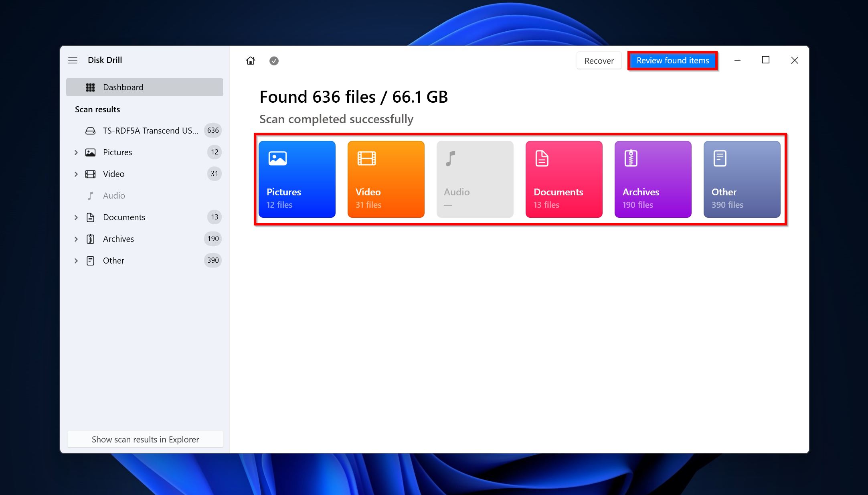Image resolution: width=868 pixels, height=495 pixels.
Task: Click the scan status checkmark icon
Action: point(274,60)
